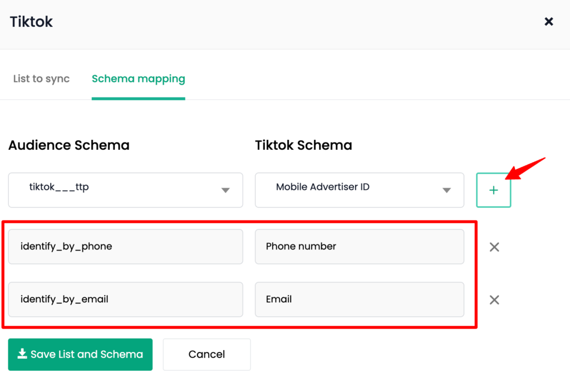Close the Tiktok dialog with the X
This screenshot has width=570, height=392.
point(548,22)
